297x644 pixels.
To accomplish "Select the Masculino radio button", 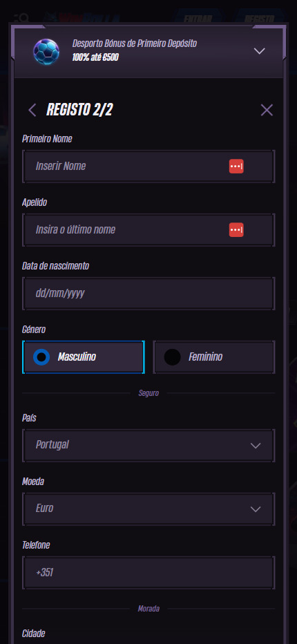I will pos(41,357).
